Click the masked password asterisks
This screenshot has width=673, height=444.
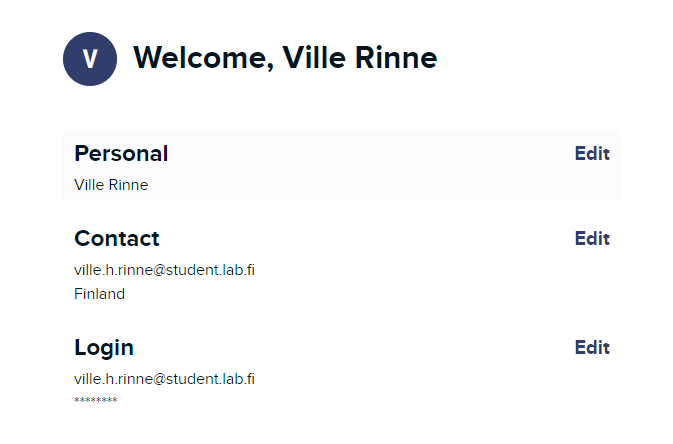(96, 401)
